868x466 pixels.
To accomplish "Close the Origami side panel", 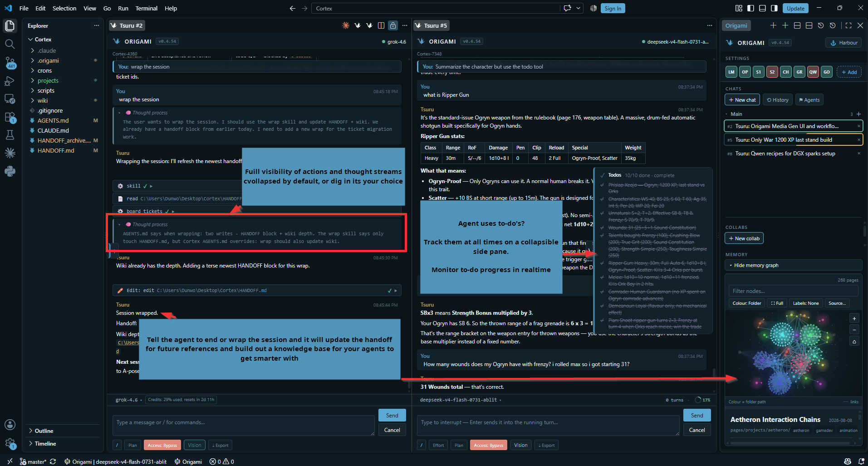I will (x=860, y=25).
